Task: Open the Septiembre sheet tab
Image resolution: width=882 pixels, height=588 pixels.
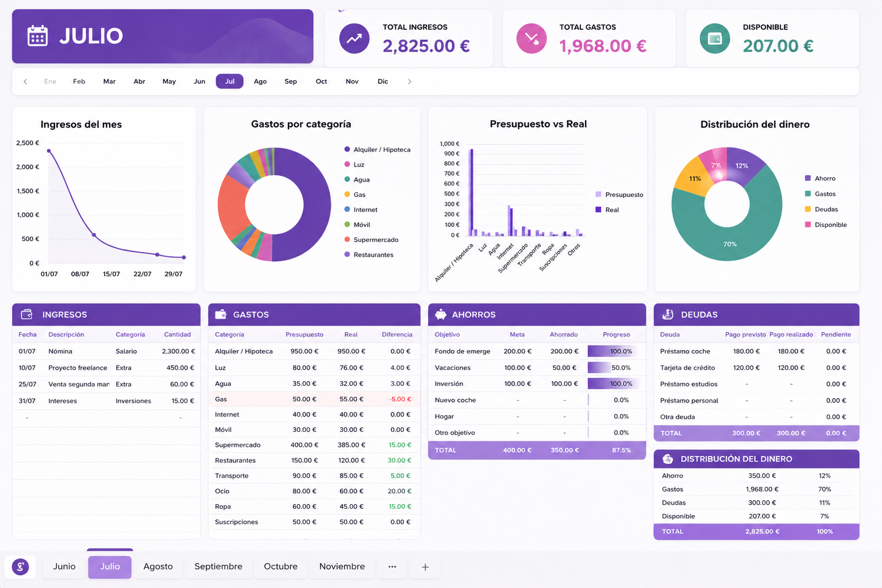Action: click(218, 567)
